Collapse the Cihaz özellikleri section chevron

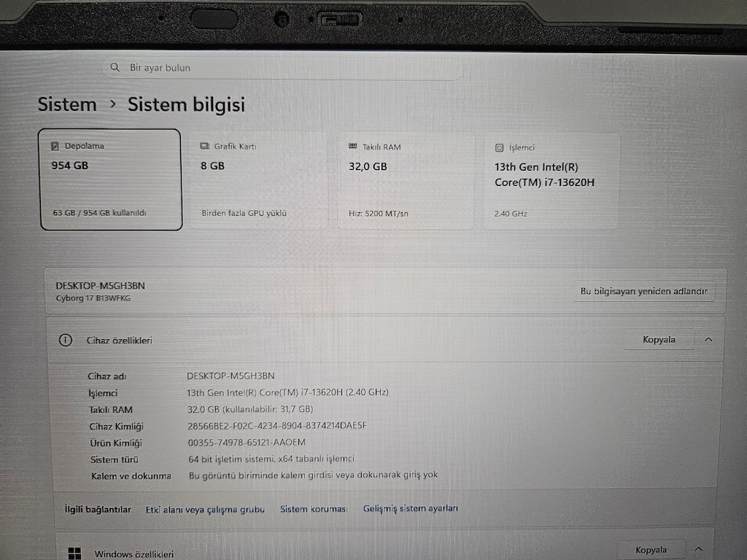coord(708,340)
